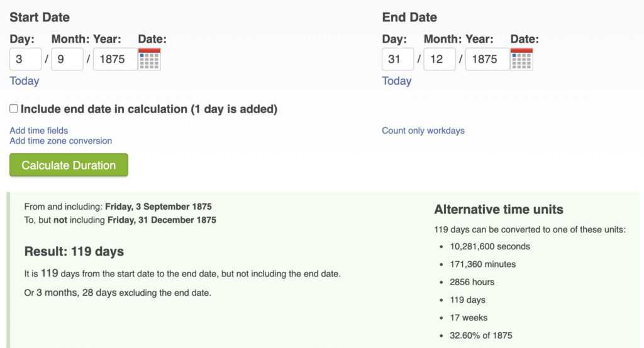Click the Calculate Duration button
The width and height of the screenshot is (644, 348).
coord(69,165)
